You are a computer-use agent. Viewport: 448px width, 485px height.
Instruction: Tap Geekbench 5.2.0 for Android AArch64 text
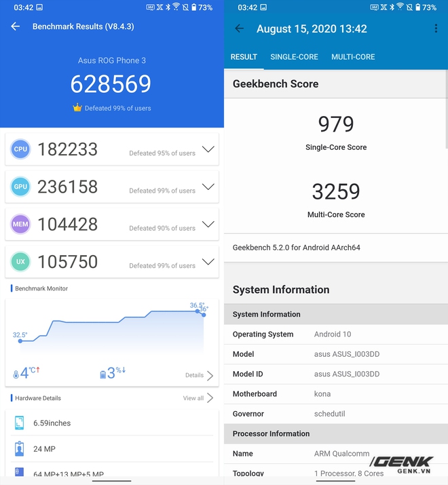click(297, 248)
